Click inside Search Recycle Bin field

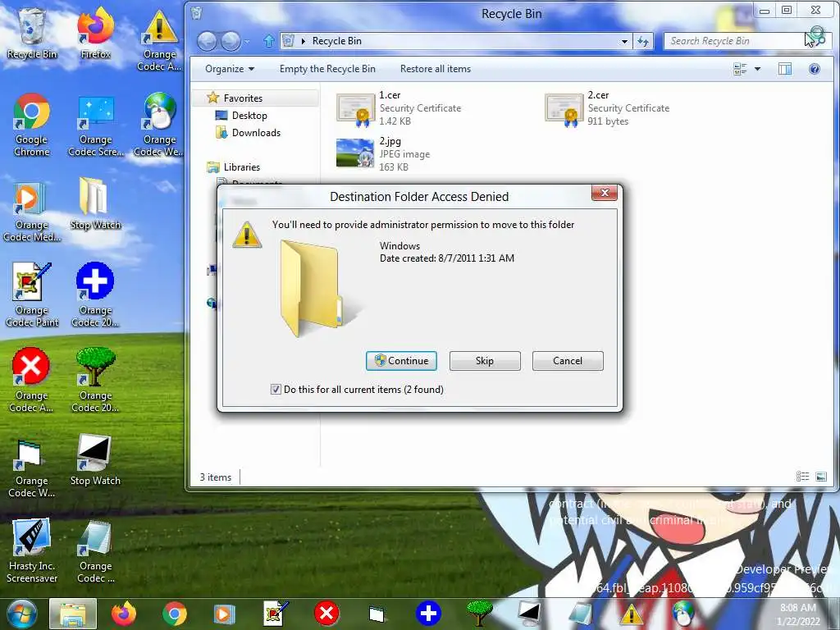pyautogui.click(x=734, y=41)
